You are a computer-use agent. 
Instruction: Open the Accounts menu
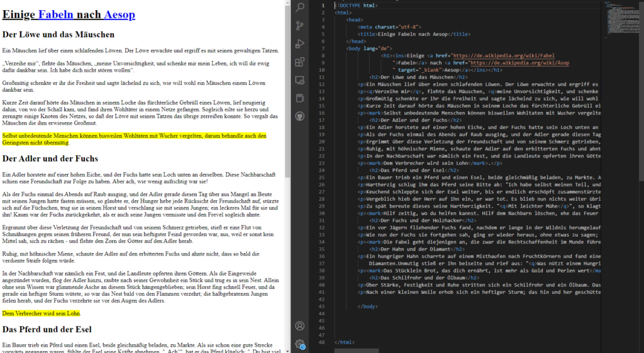tap(300, 326)
